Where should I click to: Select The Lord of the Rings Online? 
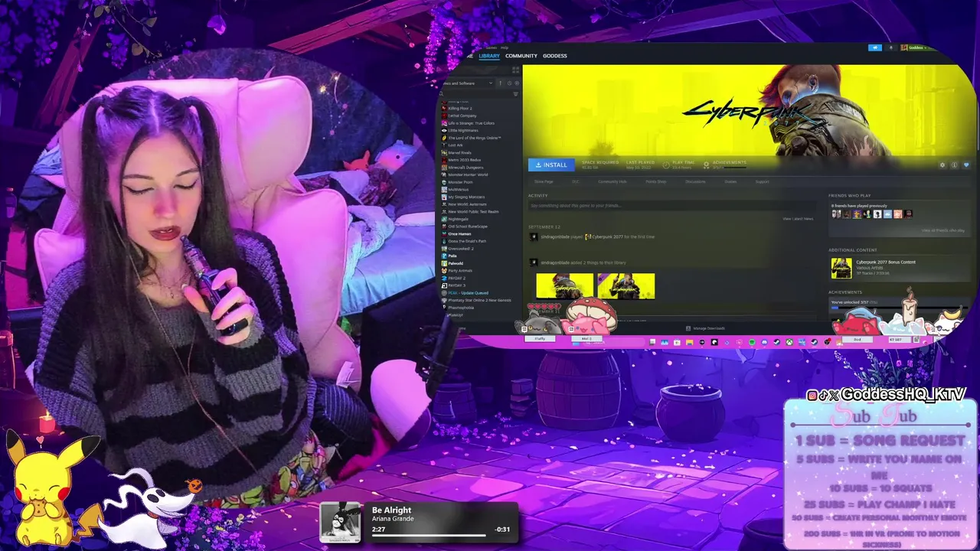pyautogui.click(x=474, y=138)
